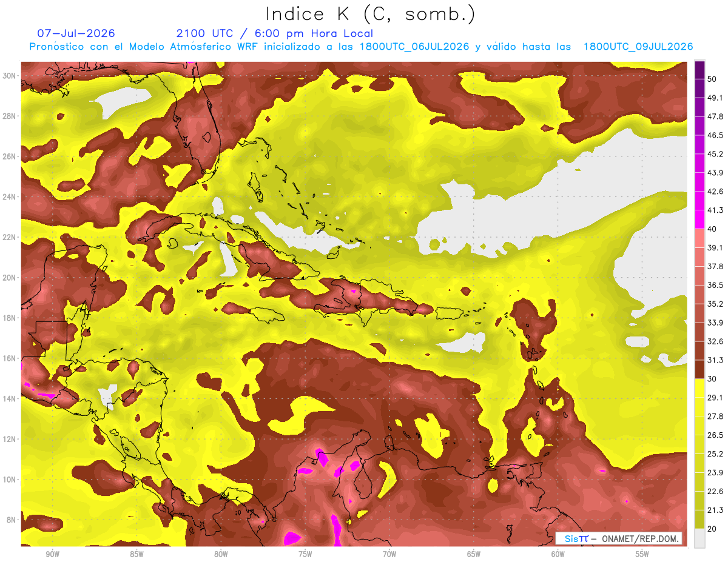This screenshot has width=728, height=562.
Task: Click the '50' color scale value
Action: tap(712, 79)
